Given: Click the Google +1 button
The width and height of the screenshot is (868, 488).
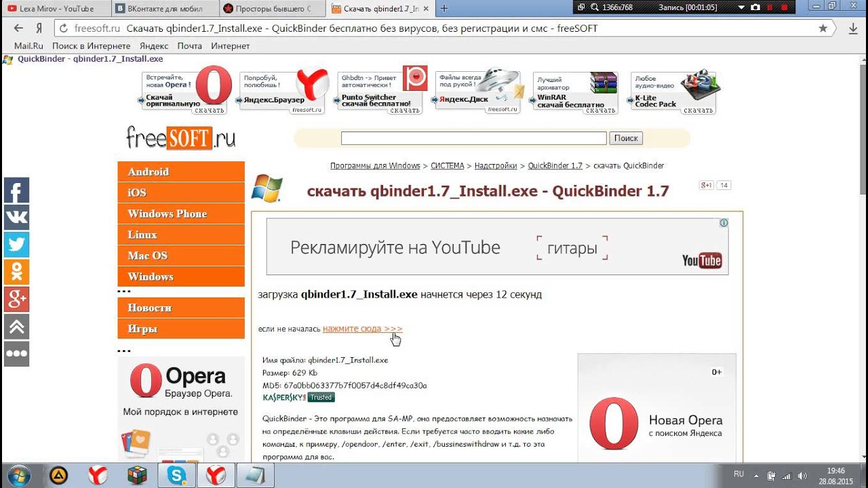Looking at the screenshot, I should click(707, 185).
